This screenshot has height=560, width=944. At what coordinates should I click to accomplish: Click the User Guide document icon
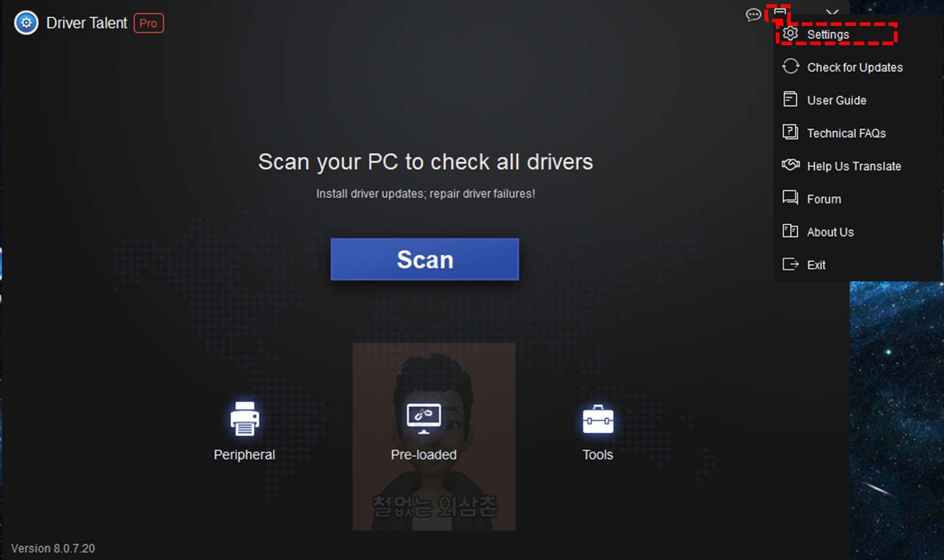tap(790, 99)
